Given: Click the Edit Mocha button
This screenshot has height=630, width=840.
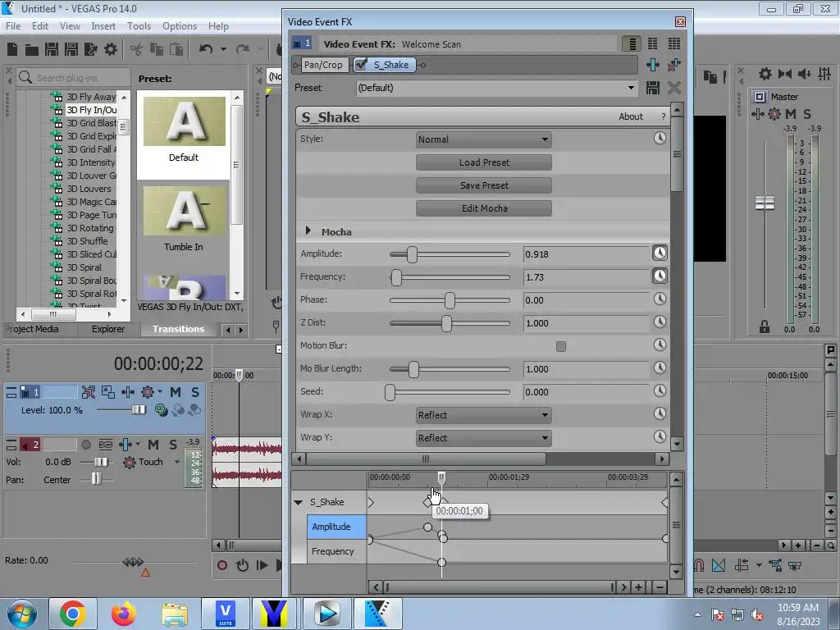Looking at the screenshot, I should tap(484, 208).
